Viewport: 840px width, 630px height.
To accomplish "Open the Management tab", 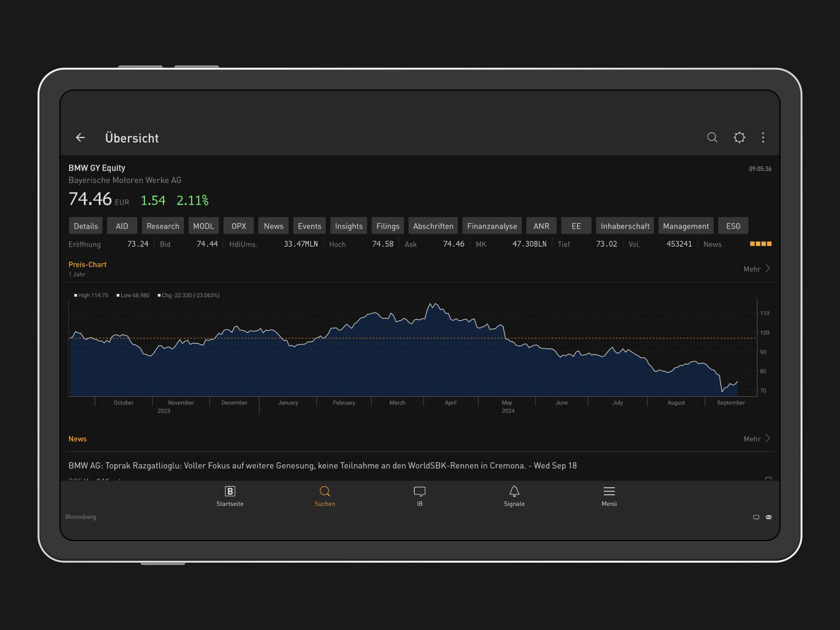I will click(685, 226).
